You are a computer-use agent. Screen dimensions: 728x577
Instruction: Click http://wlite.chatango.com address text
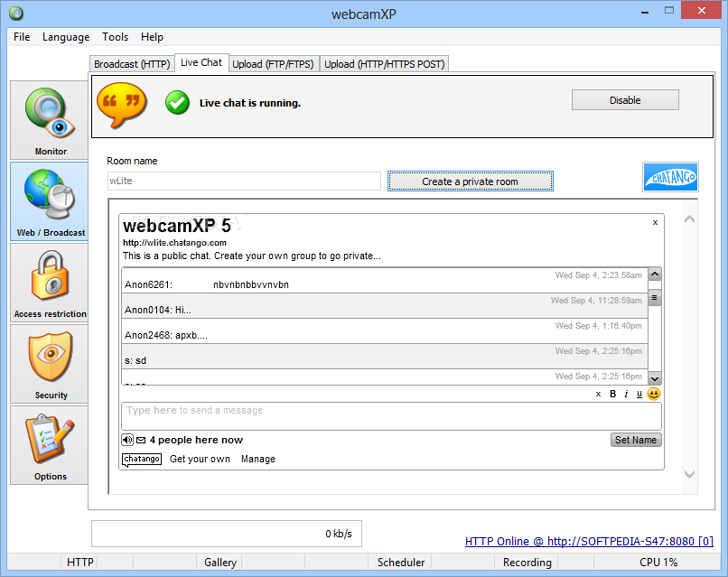pyautogui.click(x=174, y=242)
